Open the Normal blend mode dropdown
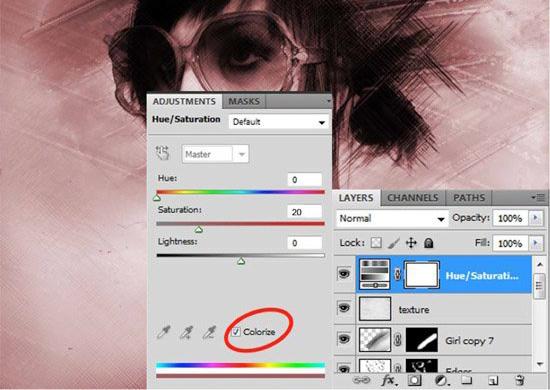Screen dimensions: 550x390 [x=392, y=218]
